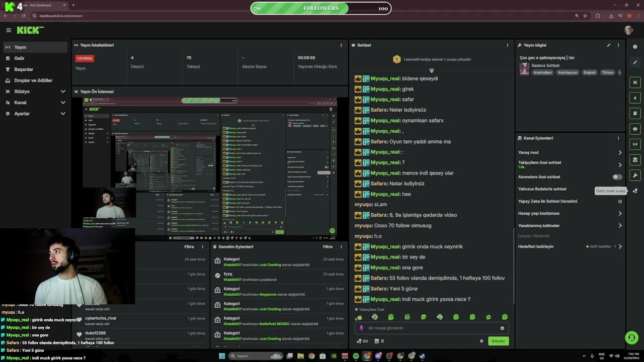Screen dimensions: 644x362
Task: Open chat settings gear icon
Action: point(481,341)
